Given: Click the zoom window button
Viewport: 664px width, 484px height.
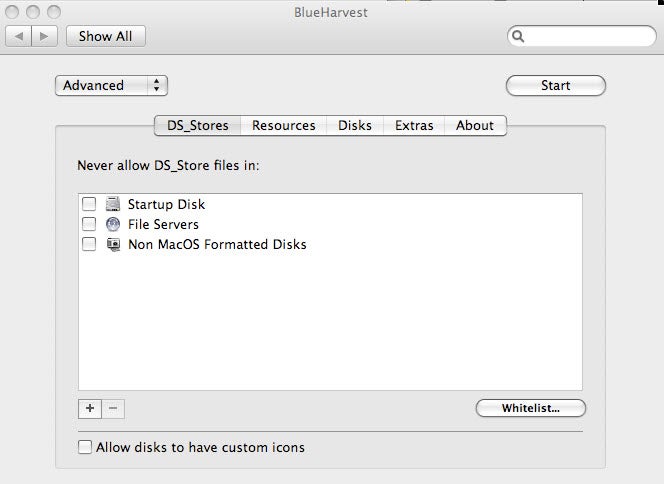Looking at the screenshot, I should click(x=54, y=12).
